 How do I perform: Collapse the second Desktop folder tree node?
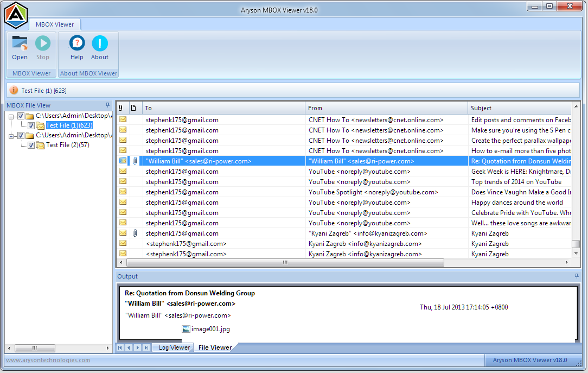(11, 136)
